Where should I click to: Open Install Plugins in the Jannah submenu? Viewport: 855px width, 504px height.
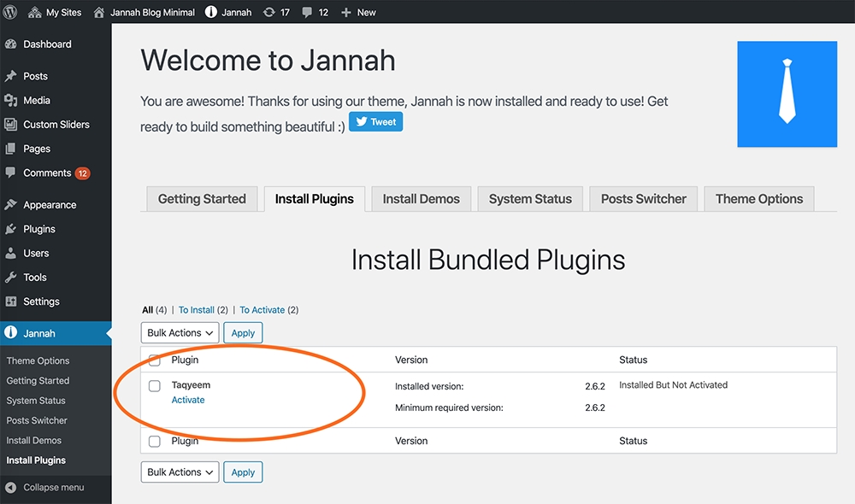click(36, 460)
